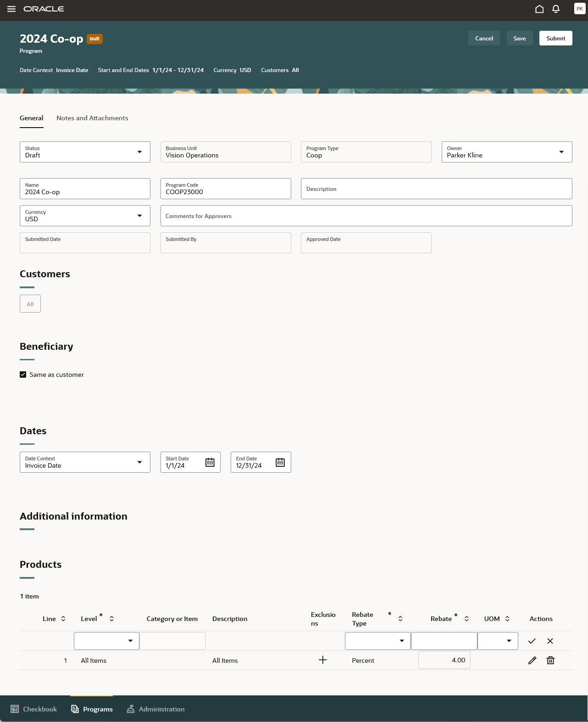Screen dimensions: 588x722
Task: Sort by the UOM column
Action: click(x=507, y=619)
